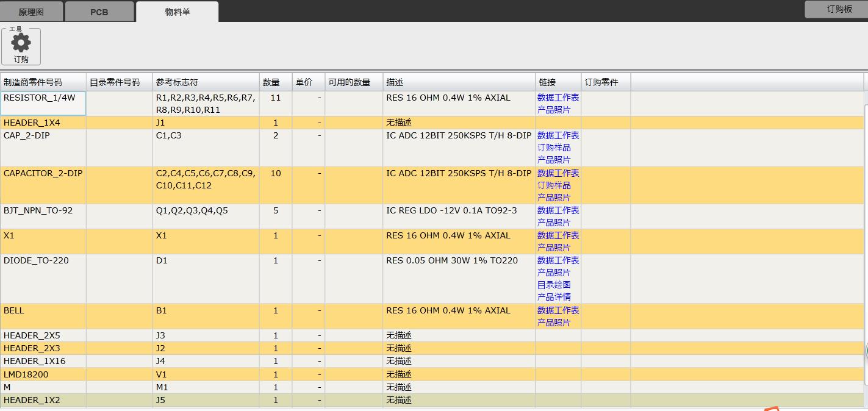
Task: Open 数据工作表 link for BELL row
Action: click(558, 310)
